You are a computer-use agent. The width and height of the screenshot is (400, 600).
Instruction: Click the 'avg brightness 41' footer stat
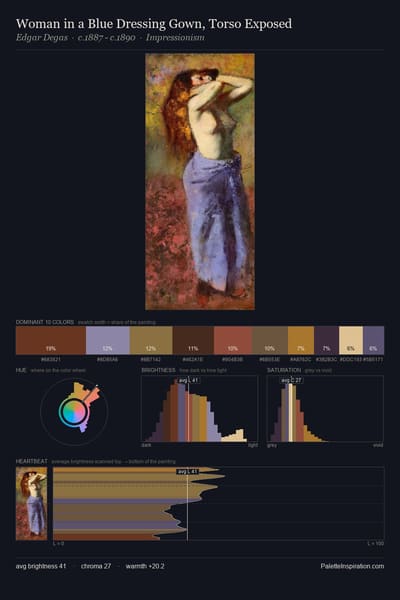click(x=41, y=566)
